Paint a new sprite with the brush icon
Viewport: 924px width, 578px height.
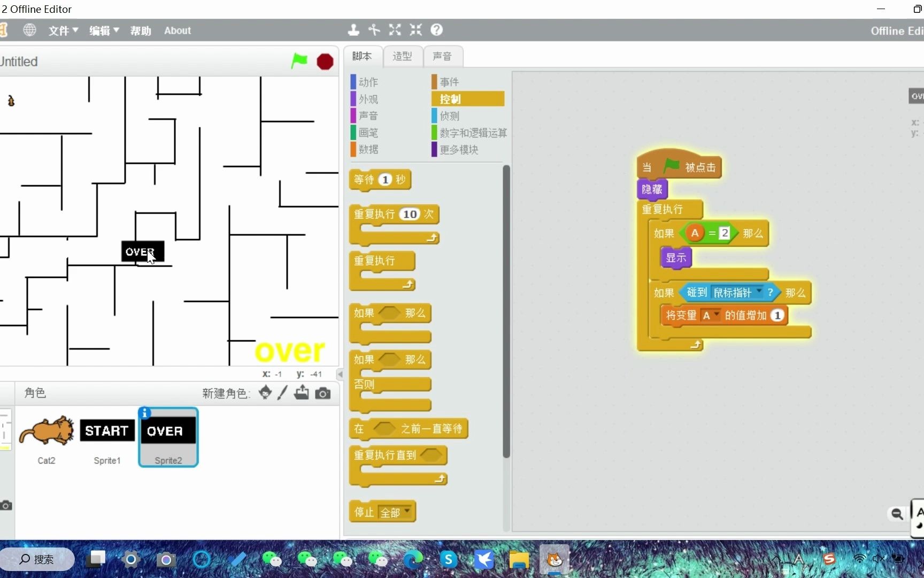point(282,393)
